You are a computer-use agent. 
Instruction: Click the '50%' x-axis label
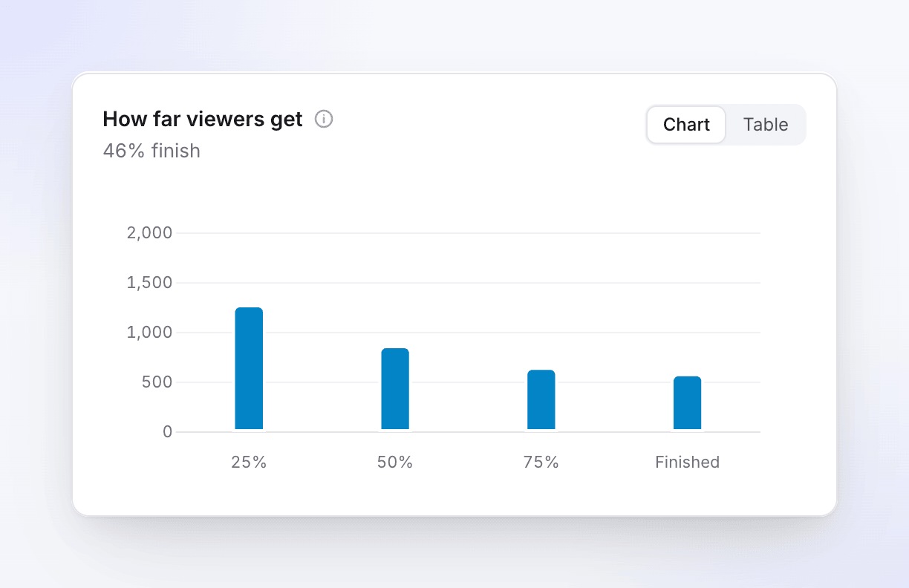[x=395, y=462]
